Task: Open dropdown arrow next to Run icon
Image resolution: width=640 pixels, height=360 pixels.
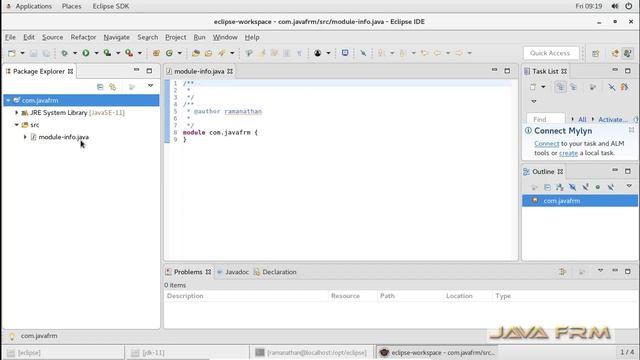Action: [96, 53]
